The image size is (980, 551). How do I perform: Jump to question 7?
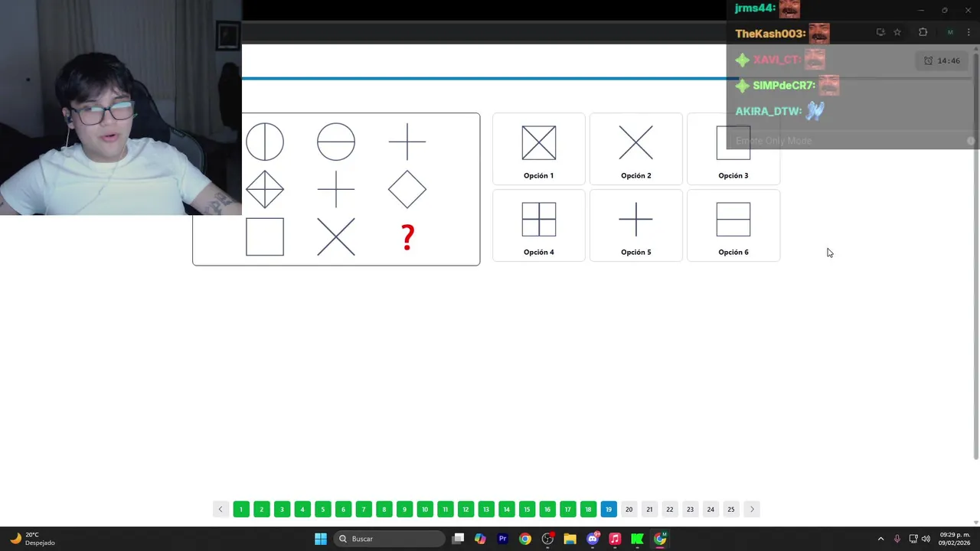(x=364, y=509)
